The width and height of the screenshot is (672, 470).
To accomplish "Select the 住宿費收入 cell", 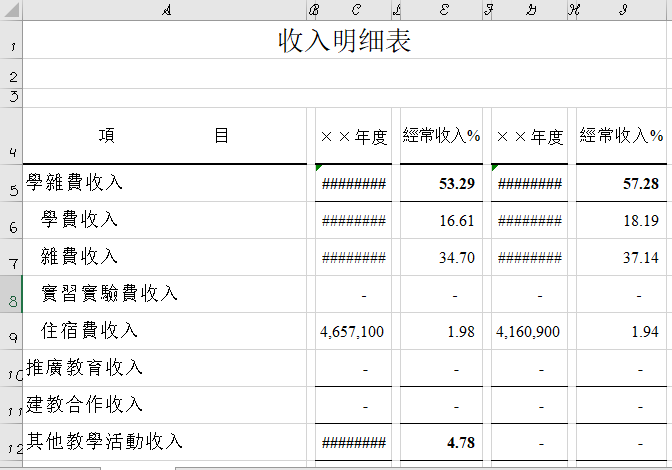I will pyautogui.click(x=164, y=331).
